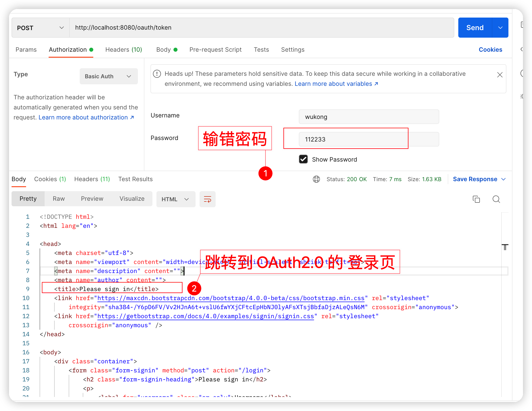Screen dimensions: 532x411
Task: Expand the Send button arrow options
Action: click(x=500, y=28)
